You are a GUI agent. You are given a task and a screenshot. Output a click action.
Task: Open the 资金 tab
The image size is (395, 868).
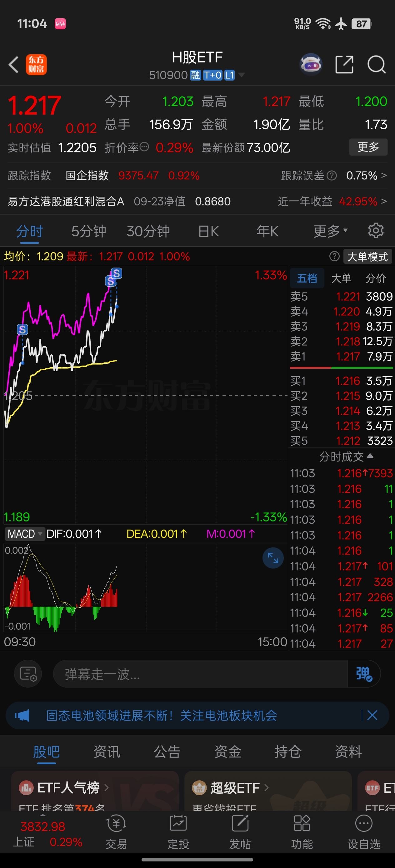point(228,752)
